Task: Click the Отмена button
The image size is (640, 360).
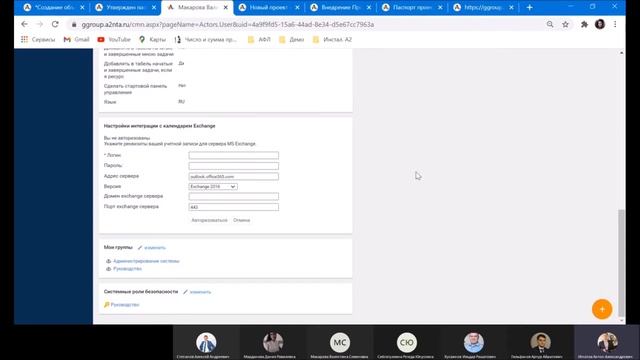Action: click(242, 220)
